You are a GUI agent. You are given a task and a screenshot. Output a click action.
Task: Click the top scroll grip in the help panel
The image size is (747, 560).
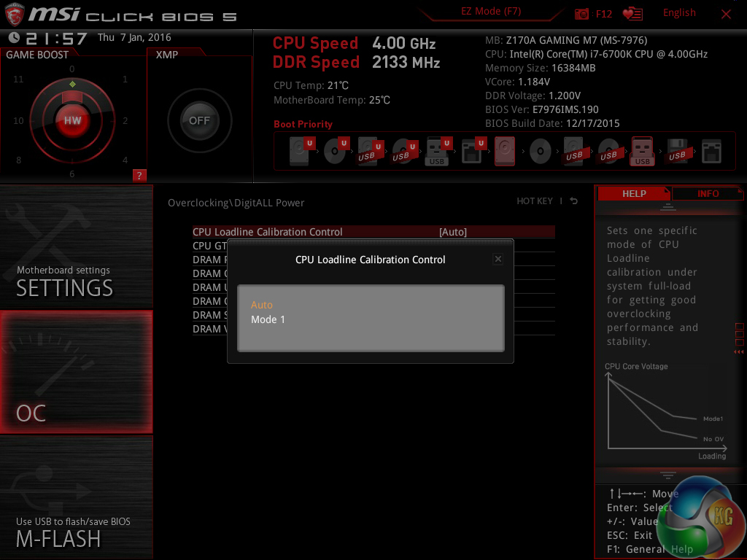coord(668,207)
